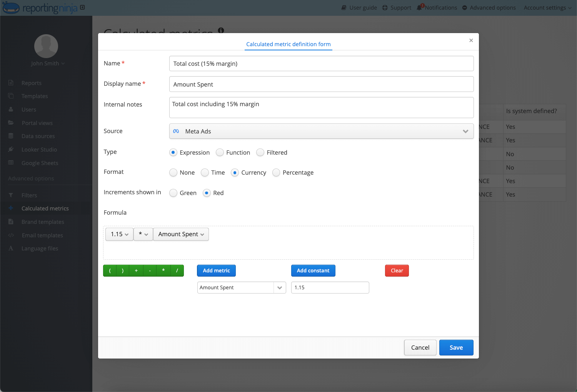Screen dimensions: 577x392
Task: Clear the formula with the Clear button
Action: pyautogui.click(x=397, y=270)
